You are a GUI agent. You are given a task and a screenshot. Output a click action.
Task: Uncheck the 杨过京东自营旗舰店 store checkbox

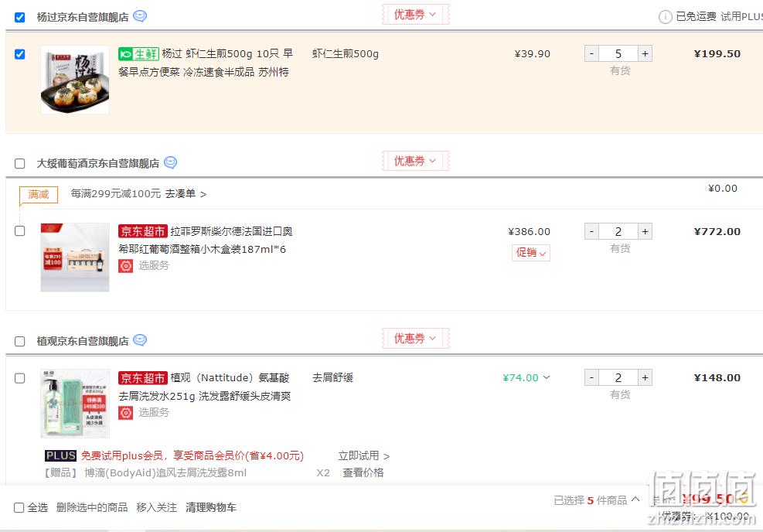pos(19,18)
